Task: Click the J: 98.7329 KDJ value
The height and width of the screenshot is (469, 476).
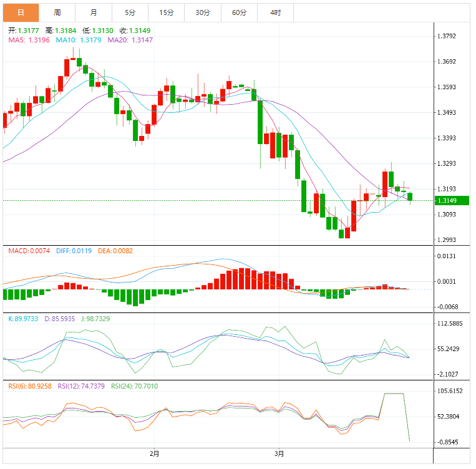Action: (x=95, y=319)
